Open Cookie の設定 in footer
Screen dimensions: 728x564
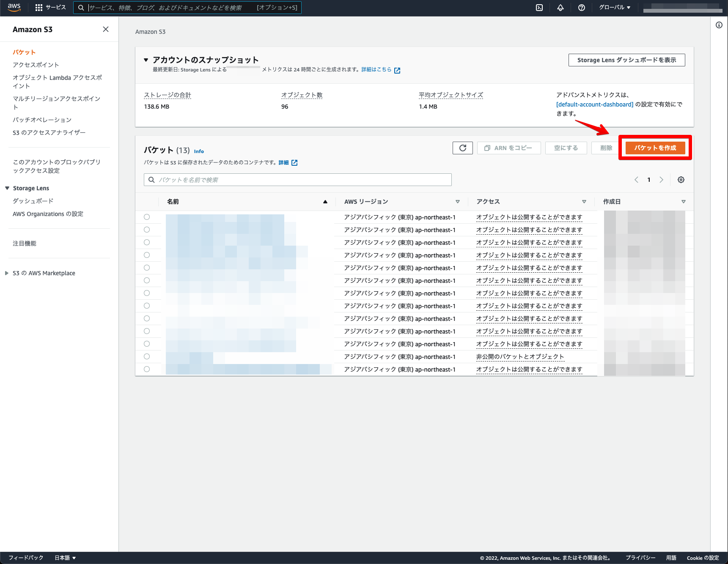[703, 558]
